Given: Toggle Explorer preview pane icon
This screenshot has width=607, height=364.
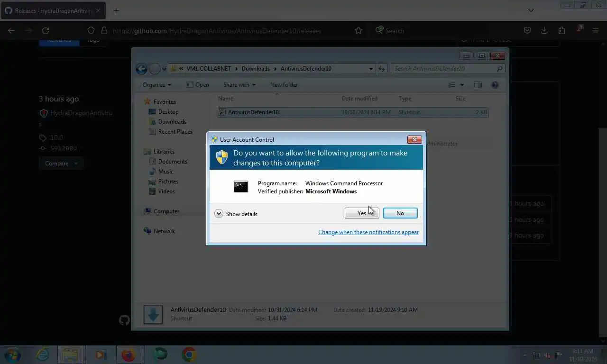Looking at the screenshot, I should pos(478,85).
